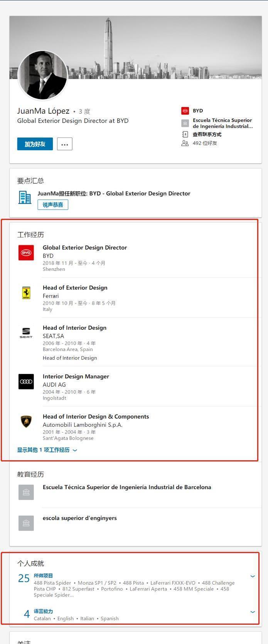This screenshot has width=268, height=644.
Task: Click JuanMa López profile photo
Action: coord(43,75)
